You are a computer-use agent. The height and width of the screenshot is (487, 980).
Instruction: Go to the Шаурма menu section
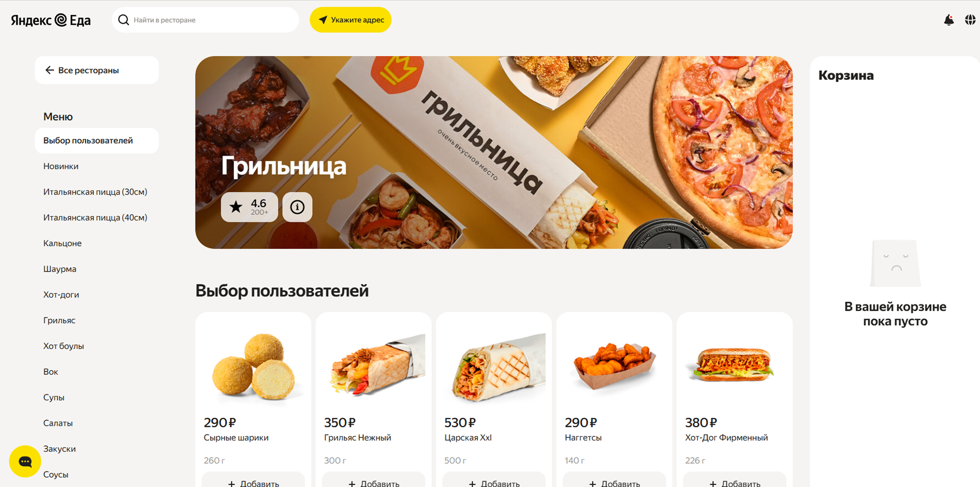tap(60, 269)
